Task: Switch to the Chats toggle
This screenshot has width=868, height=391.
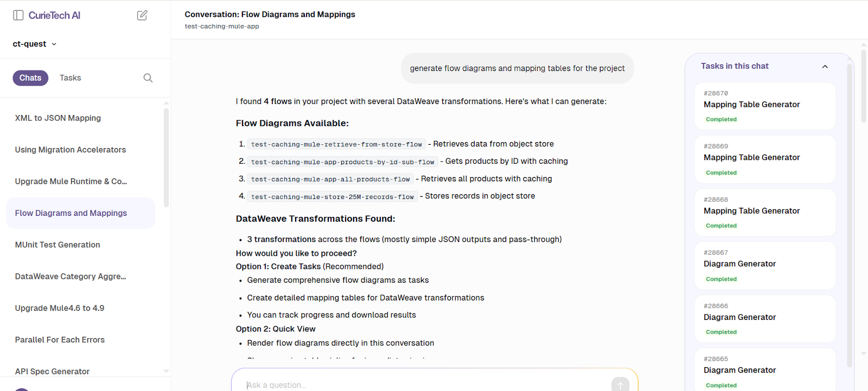Action: coord(30,78)
